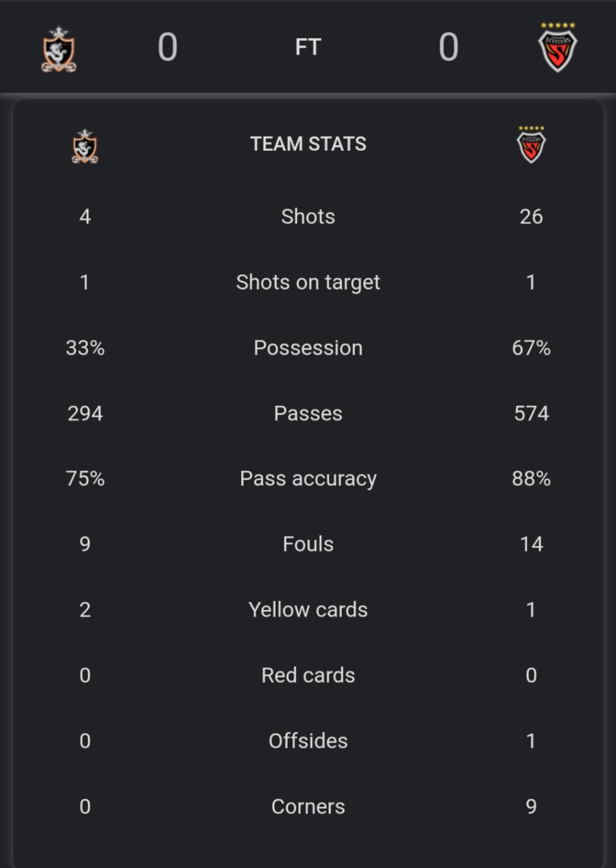The image size is (616, 868).
Task: Select the Shots on target label
Action: (308, 282)
